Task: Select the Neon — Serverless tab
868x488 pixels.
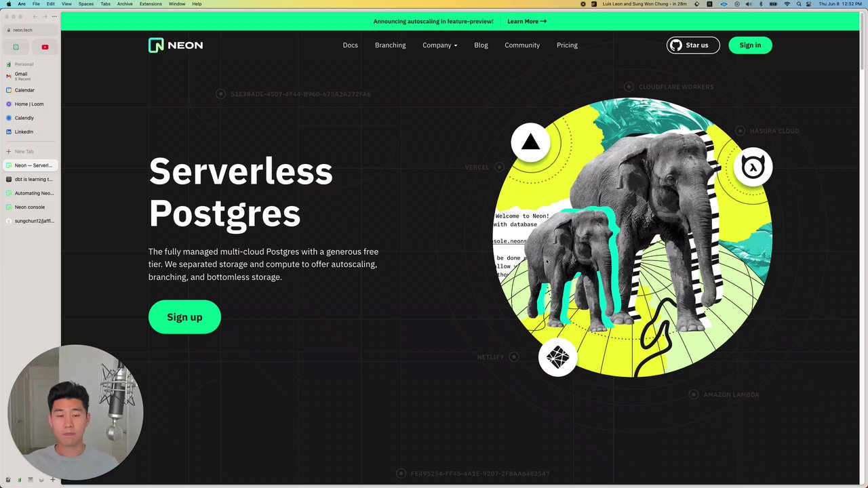Action: (30, 165)
